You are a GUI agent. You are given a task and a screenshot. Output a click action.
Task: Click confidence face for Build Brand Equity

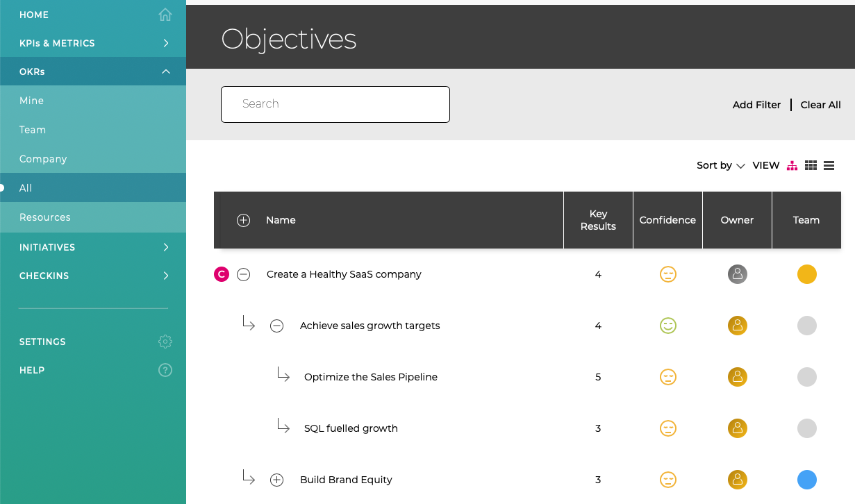[x=667, y=480]
